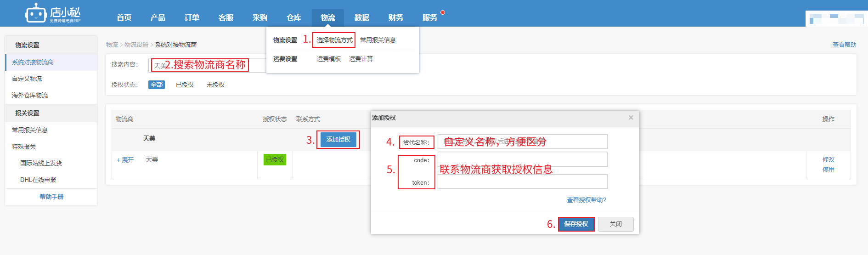The height and width of the screenshot is (255, 868).
Task: Choose 运费模板 in the dropdown menu
Action: pos(329,59)
